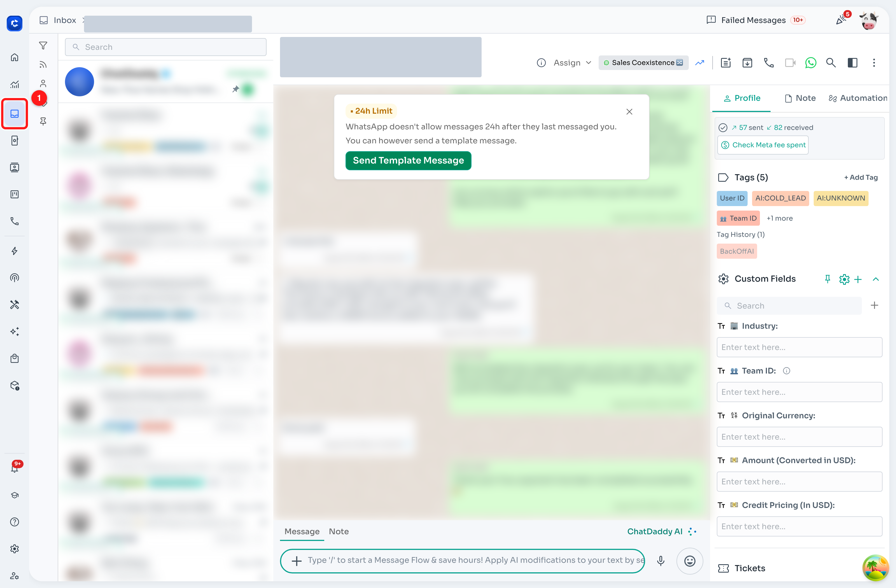
Task: Start a voice call with phone icon
Action: 769,63
